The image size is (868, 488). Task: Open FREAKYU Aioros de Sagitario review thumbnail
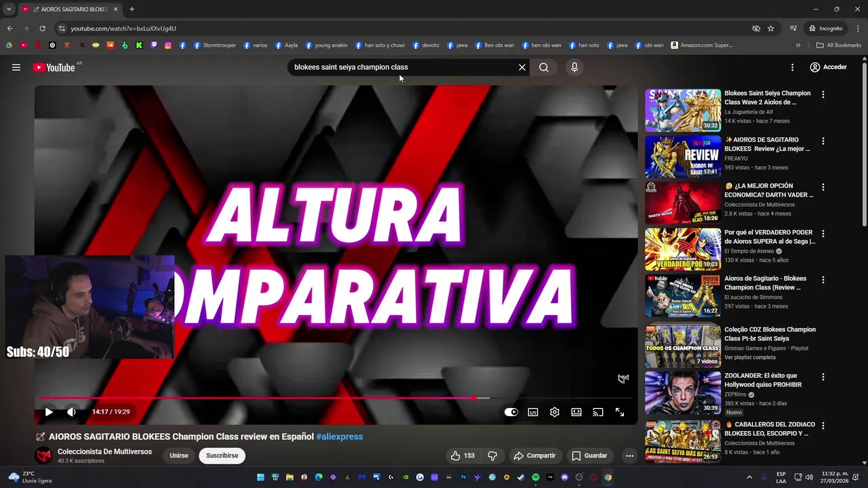click(x=683, y=157)
